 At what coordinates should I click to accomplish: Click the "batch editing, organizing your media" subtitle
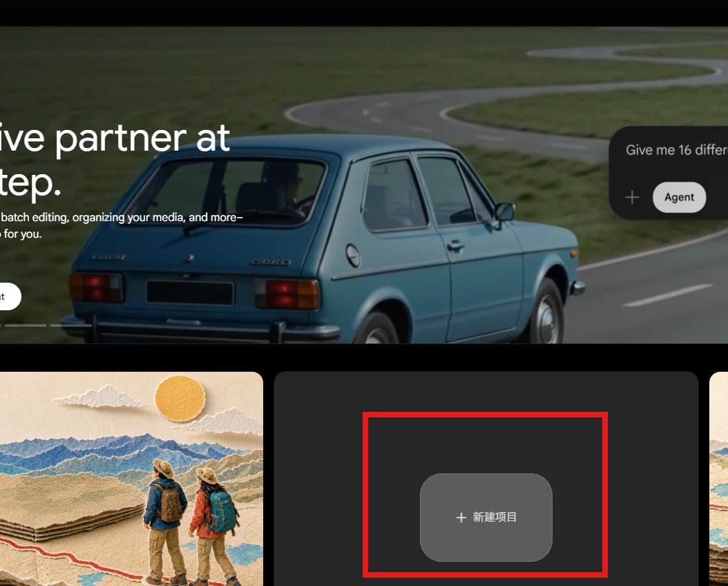point(93,217)
